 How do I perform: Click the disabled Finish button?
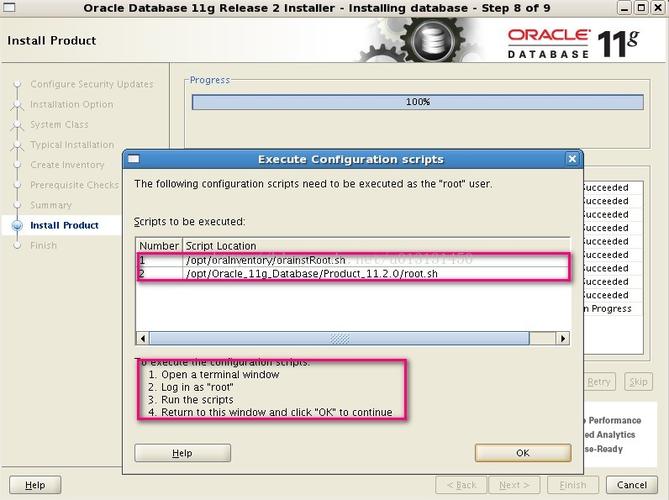573,485
